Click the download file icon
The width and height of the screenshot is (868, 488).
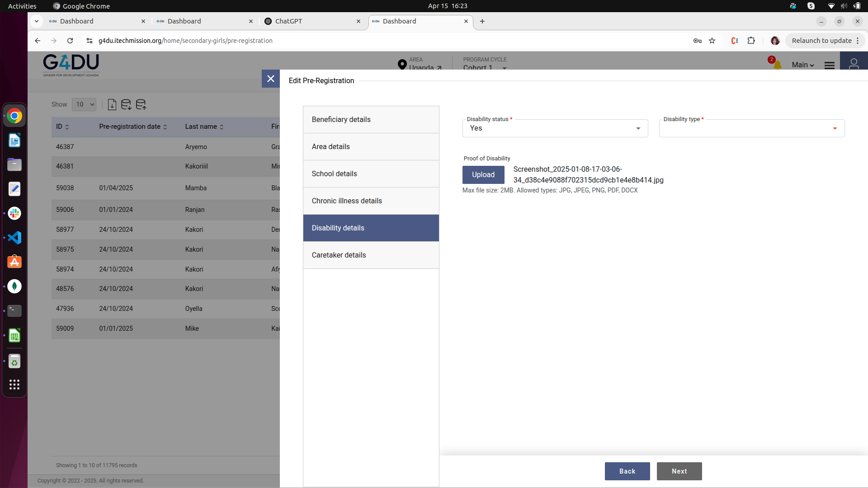point(112,105)
